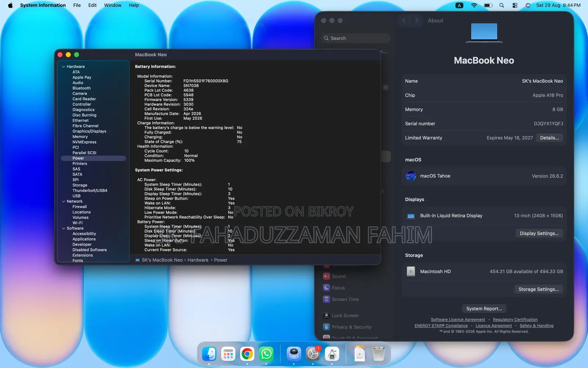Select Bluetooth in Hardware list
This screenshot has height=368, width=588.
82,88
